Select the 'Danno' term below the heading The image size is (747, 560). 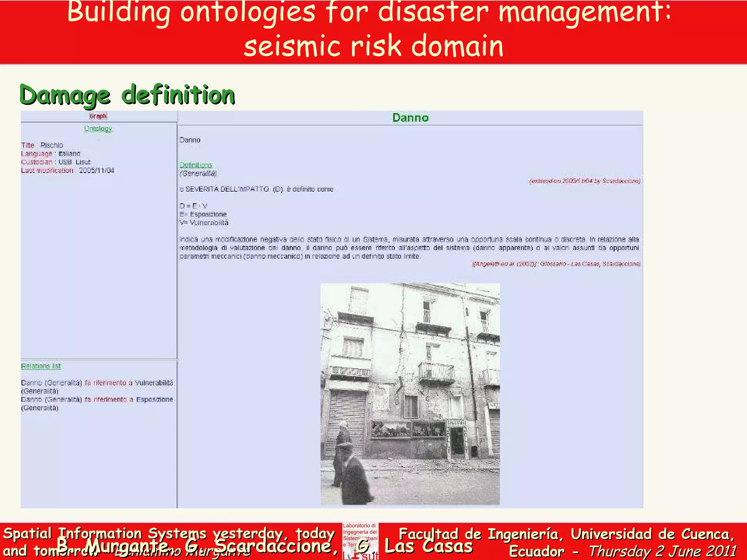(x=190, y=140)
